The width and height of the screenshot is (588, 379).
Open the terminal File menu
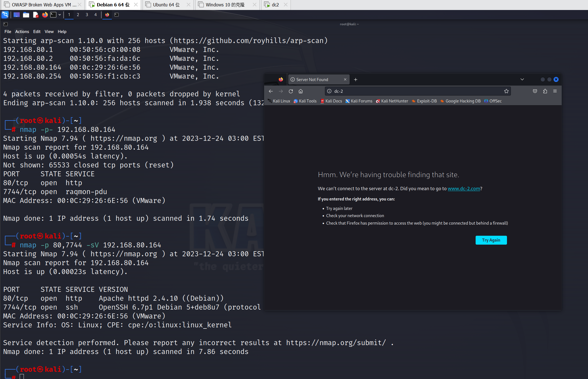[8, 32]
